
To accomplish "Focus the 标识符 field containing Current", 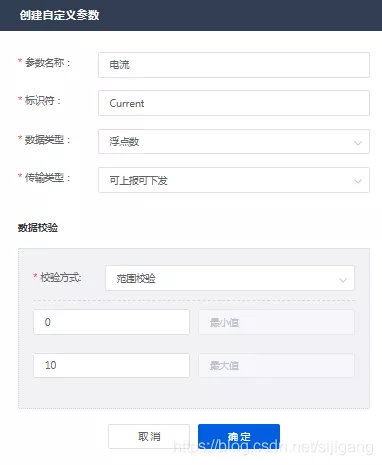I will click(x=234, y=103).
